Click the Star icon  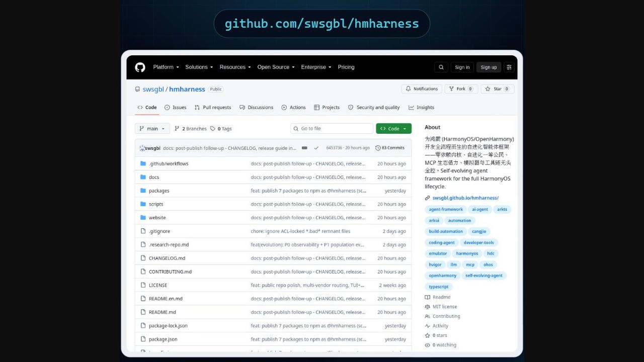pos(489,89)
